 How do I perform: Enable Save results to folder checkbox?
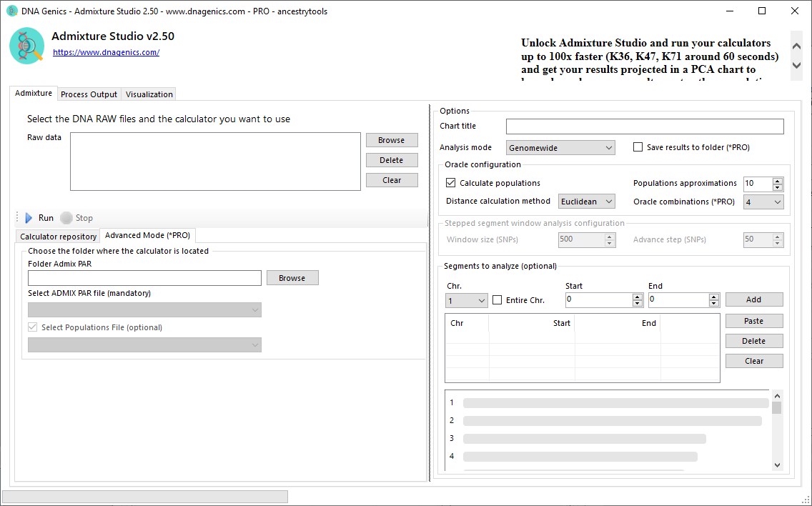pos(638,147)
